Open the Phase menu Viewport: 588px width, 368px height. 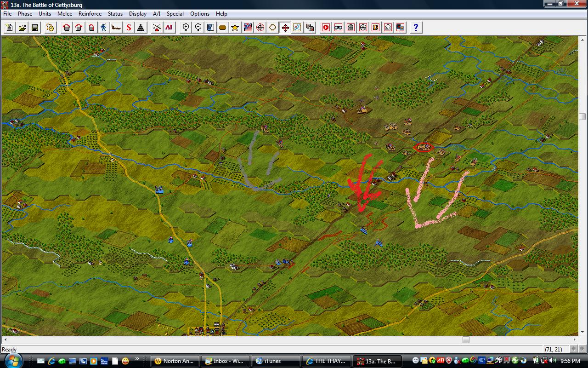25,14
